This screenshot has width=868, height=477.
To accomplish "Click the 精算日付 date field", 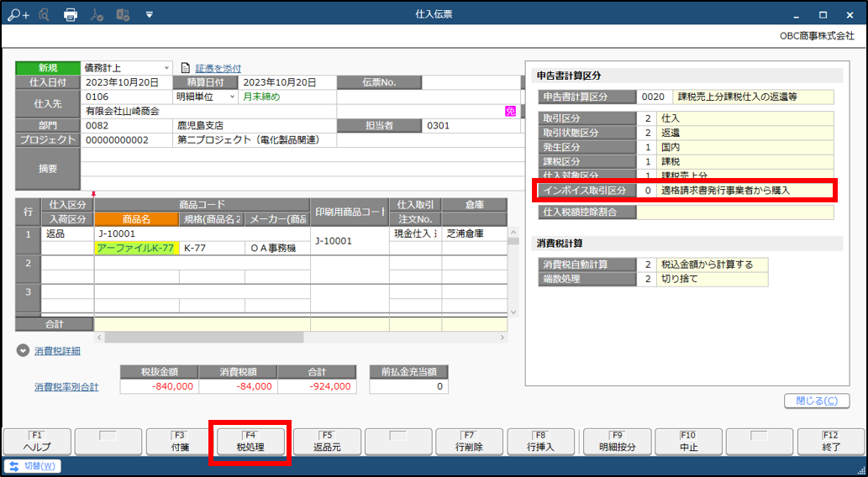I will tap(287, 82).
